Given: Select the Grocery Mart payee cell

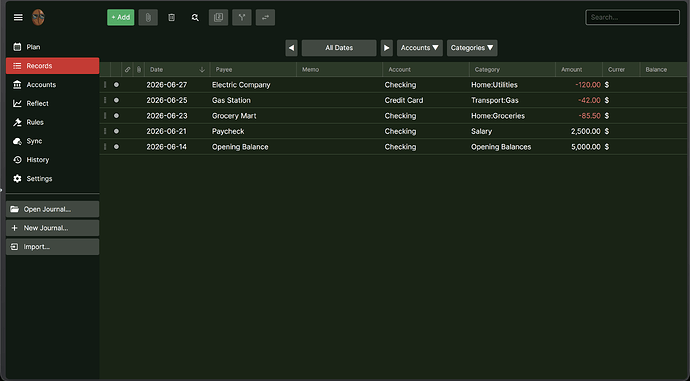Looking at the screenshot, I should pos(253,116).
